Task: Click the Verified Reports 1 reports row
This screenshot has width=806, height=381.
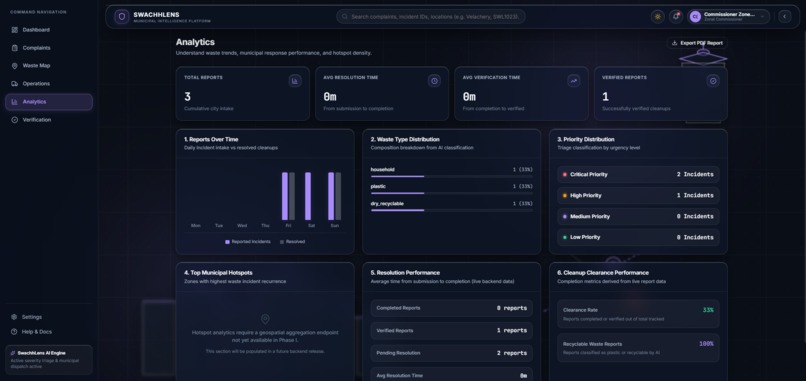Action: coord(451,331)
